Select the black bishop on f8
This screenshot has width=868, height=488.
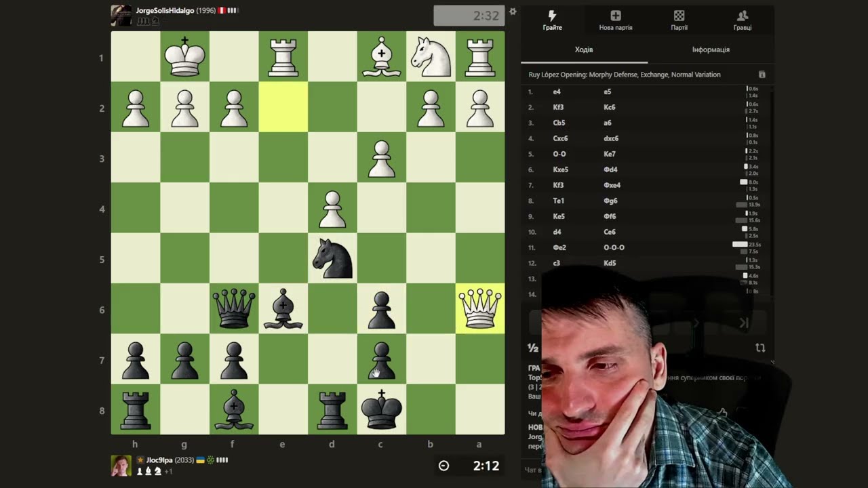pyautogui.click(x=234, y=410)
